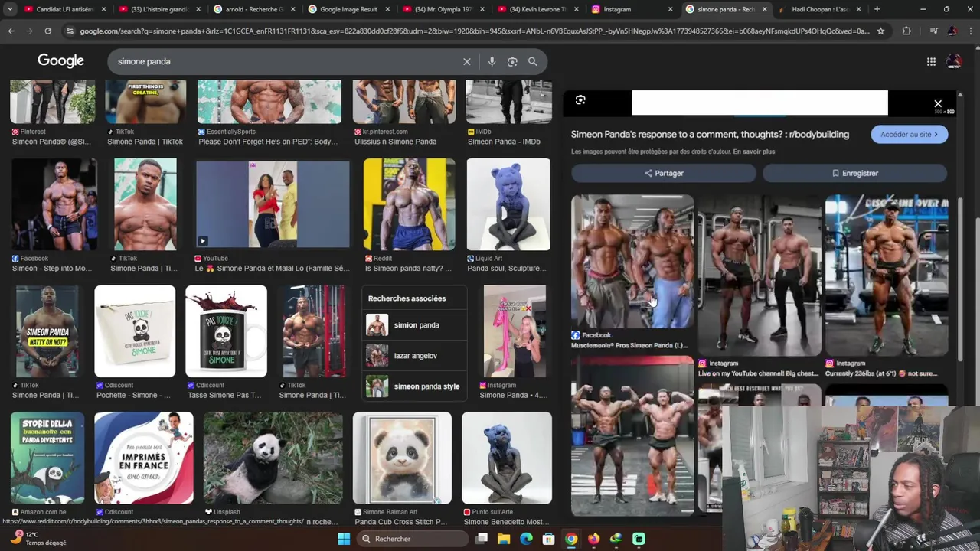The image size is (980, 551).
Task: Open Task View in the taskbar
Action: coord(482,539)
